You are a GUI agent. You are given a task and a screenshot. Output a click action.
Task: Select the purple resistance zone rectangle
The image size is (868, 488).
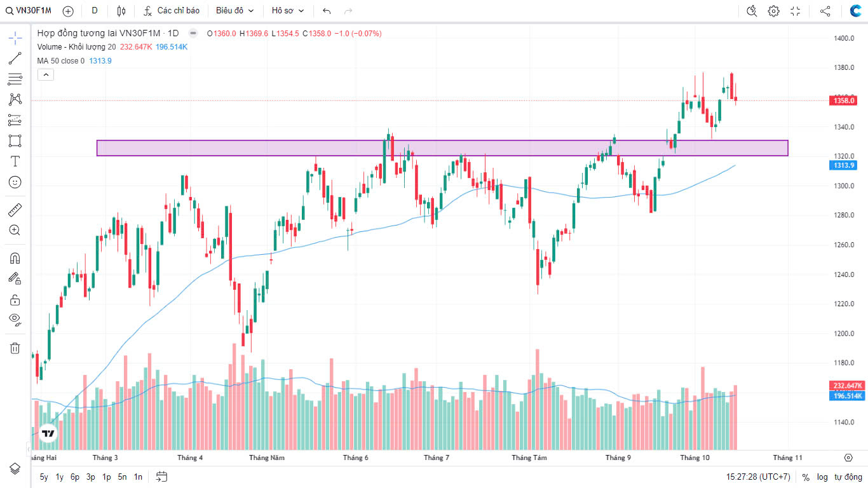coord(442,148)
